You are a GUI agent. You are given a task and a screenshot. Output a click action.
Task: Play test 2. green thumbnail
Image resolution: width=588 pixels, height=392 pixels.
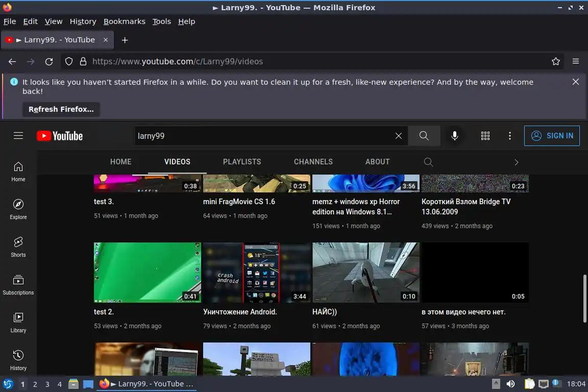pyautogui.click(x=148, y=273)
